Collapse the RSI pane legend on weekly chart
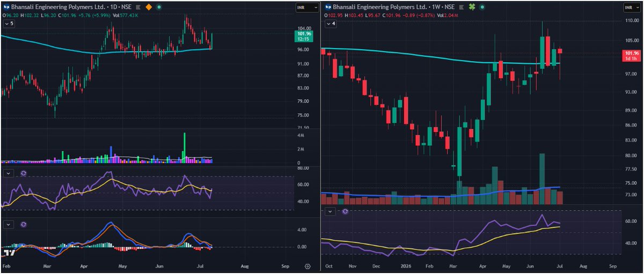644x274 pixels. [331, 211]
